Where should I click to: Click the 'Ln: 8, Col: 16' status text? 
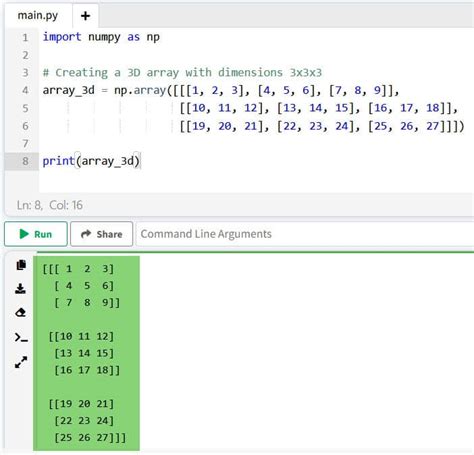pyautogui.click(x=50, y=205)
